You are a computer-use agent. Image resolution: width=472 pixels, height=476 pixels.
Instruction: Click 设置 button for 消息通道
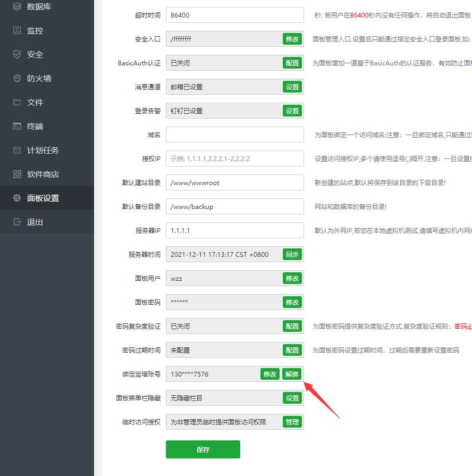coord(292,87)
